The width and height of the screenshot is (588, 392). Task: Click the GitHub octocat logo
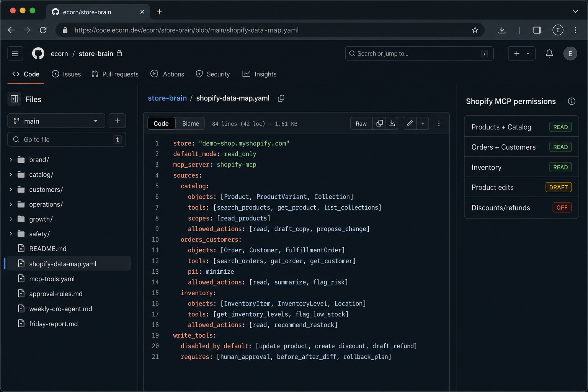click(38, 54)
